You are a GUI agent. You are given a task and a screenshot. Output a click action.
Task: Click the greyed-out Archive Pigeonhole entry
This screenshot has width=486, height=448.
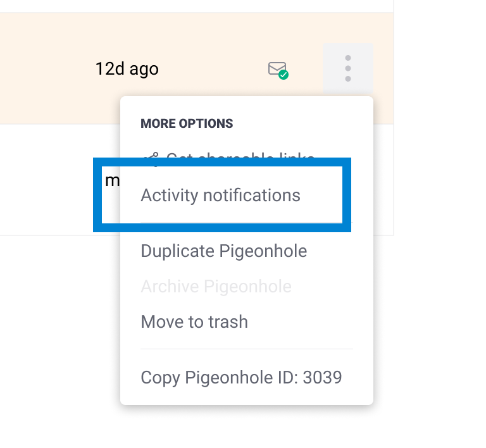216,287
